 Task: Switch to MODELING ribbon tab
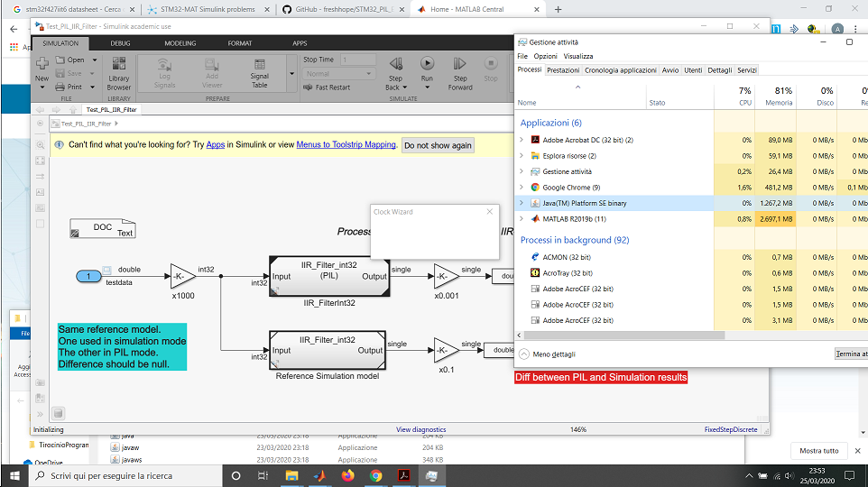click(180, 43)
